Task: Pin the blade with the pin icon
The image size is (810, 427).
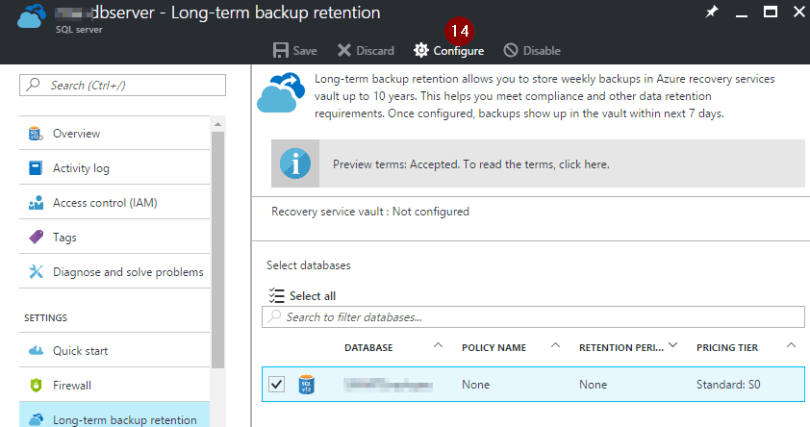Action: click(x=712, y=11)
